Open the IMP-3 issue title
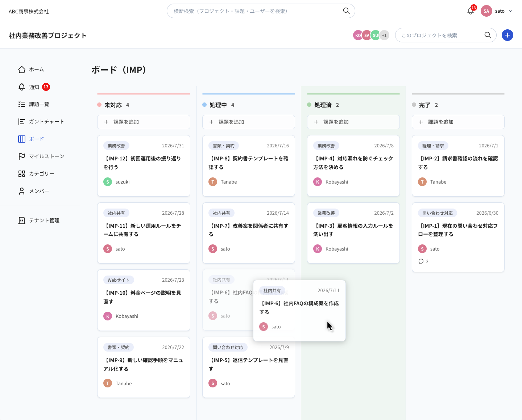This screenshot has height=420, width=522. pyautogui.click(x=353, y=230)
